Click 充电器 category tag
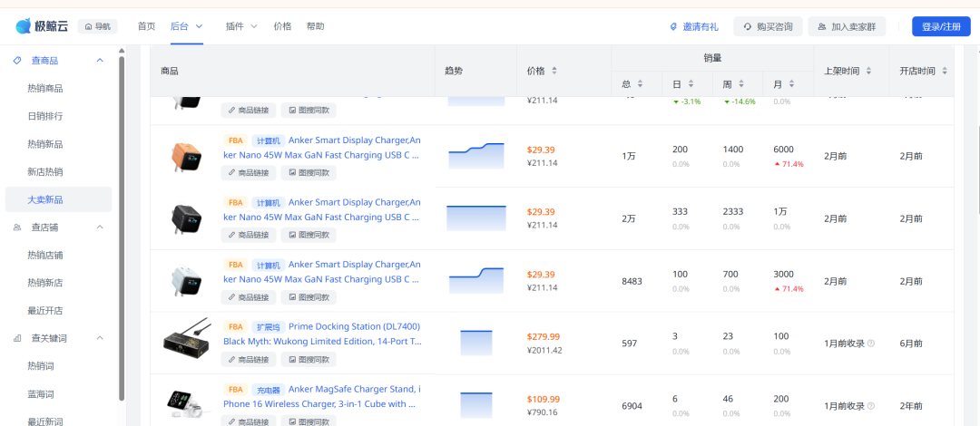Screen dimensions: 980x426 269,389
